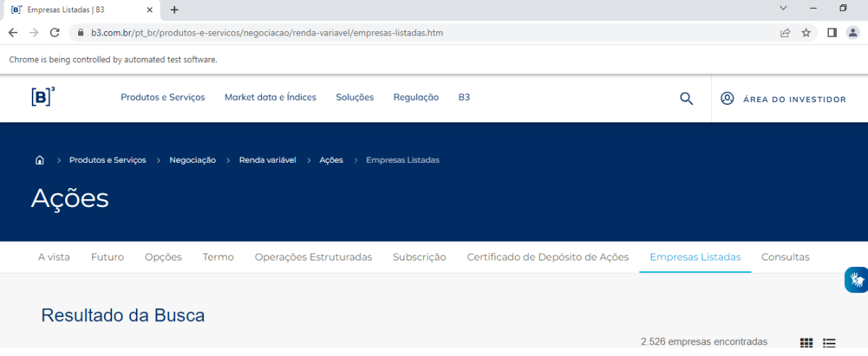Open the VLibras accessibility hand widget
Screen dimensions: 868x356
[856, 280]
